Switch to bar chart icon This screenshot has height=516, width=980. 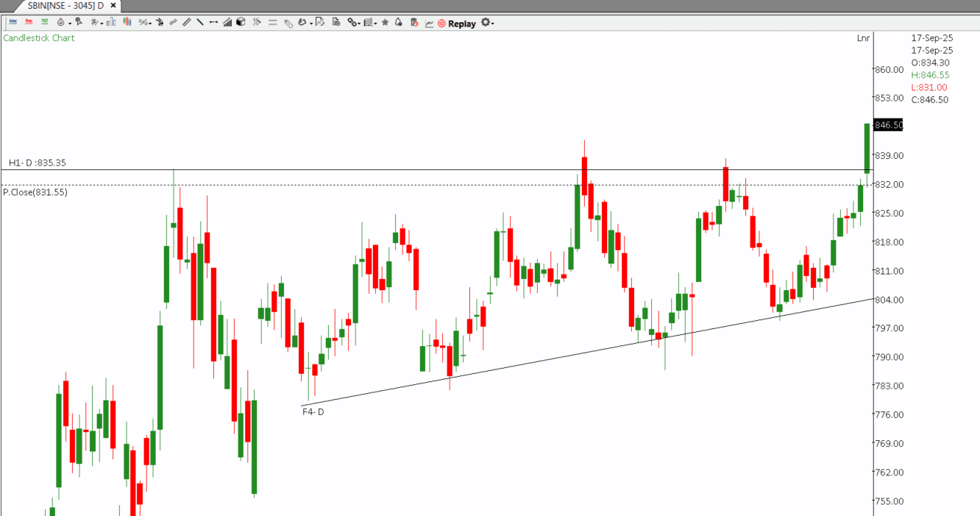111,22
